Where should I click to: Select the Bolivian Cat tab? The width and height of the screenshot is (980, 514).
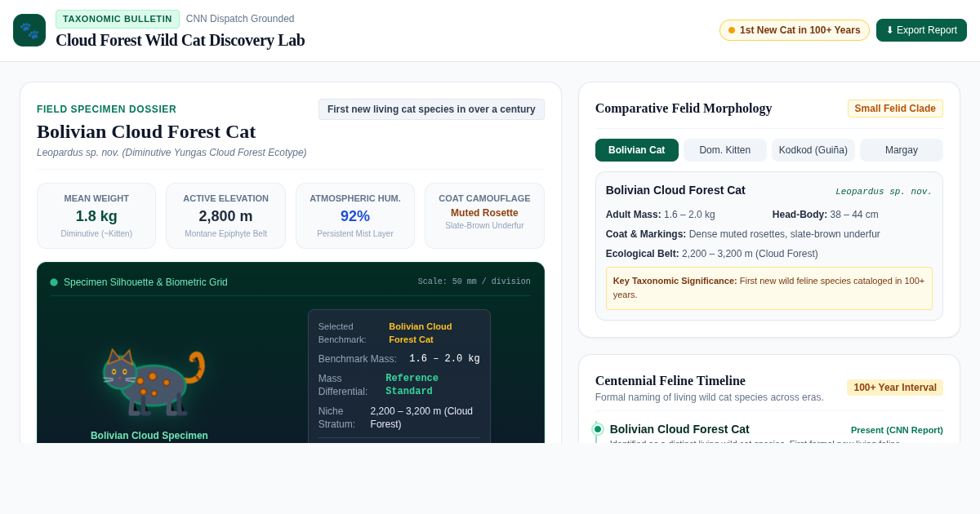(637, 150)
